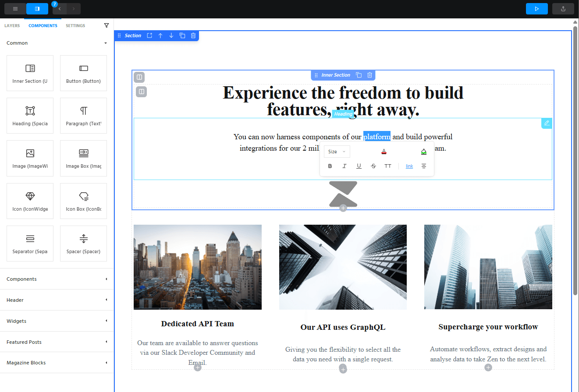
Task: Toggle bold formatting on the selected text
Action: (330, 166)
